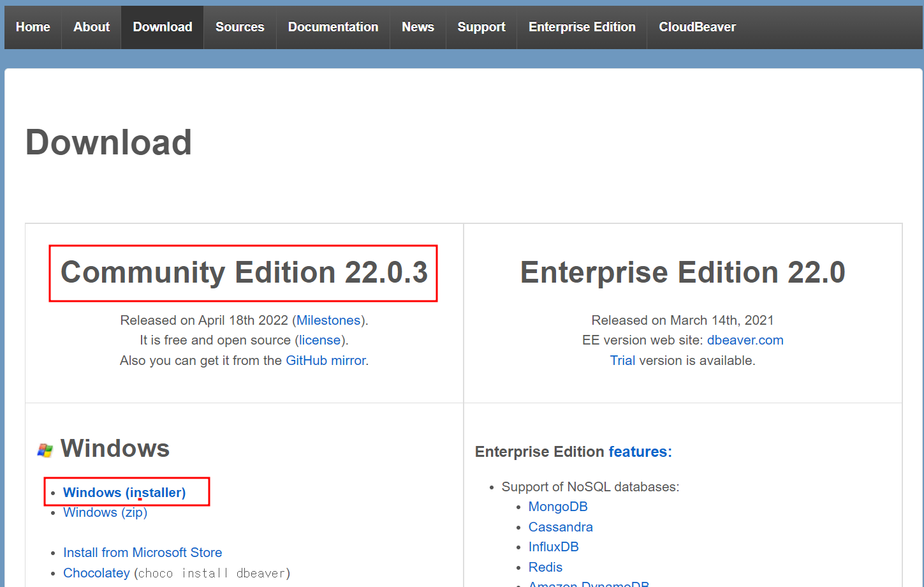Open the Cassandra link
924x587 pixels.
click(x=561, y=527)
